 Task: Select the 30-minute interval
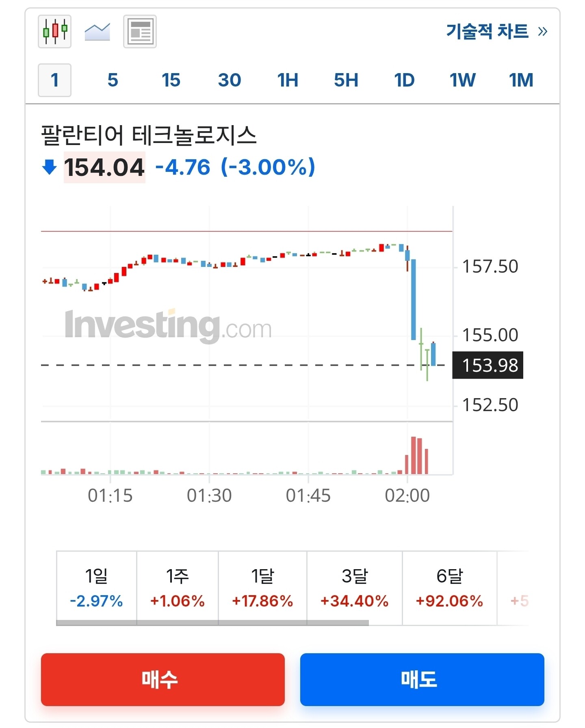coord(230,80)
